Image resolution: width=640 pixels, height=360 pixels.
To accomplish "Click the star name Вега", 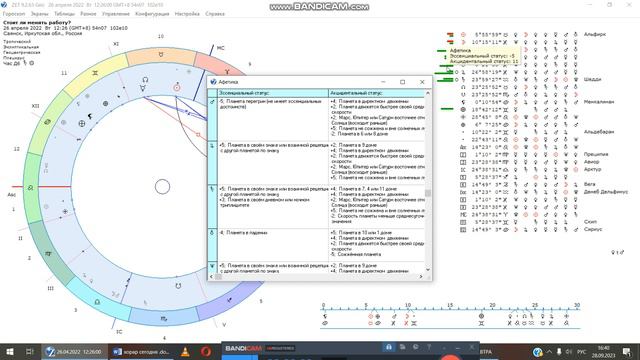I will tap(589, 184).
